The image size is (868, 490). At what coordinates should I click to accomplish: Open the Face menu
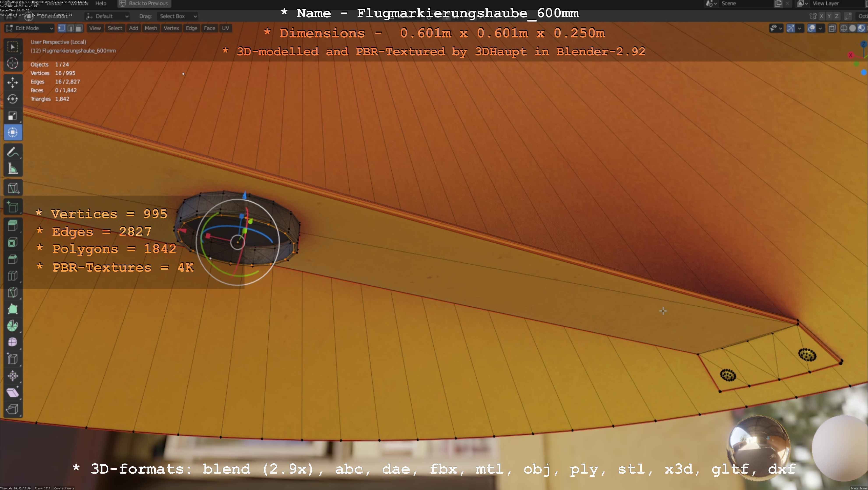tap(209, 28)
